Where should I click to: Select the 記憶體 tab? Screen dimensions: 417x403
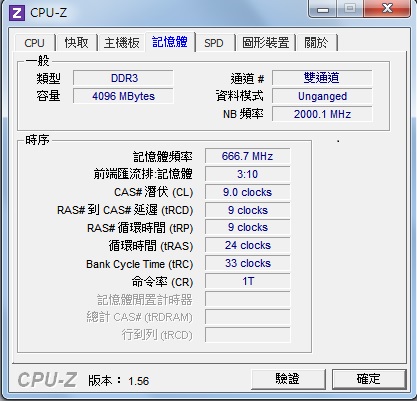170,42
